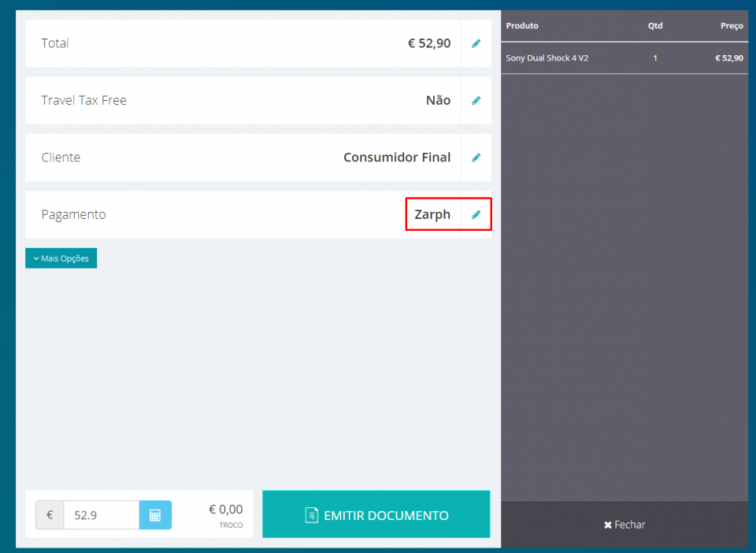Click the Não value for Travel Tax Free

point(438,101)
